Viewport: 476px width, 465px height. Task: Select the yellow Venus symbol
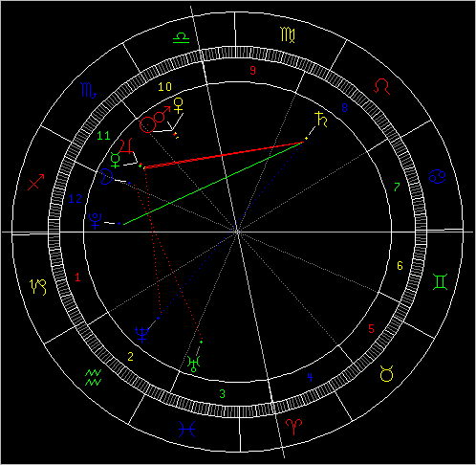coord(179,106)
